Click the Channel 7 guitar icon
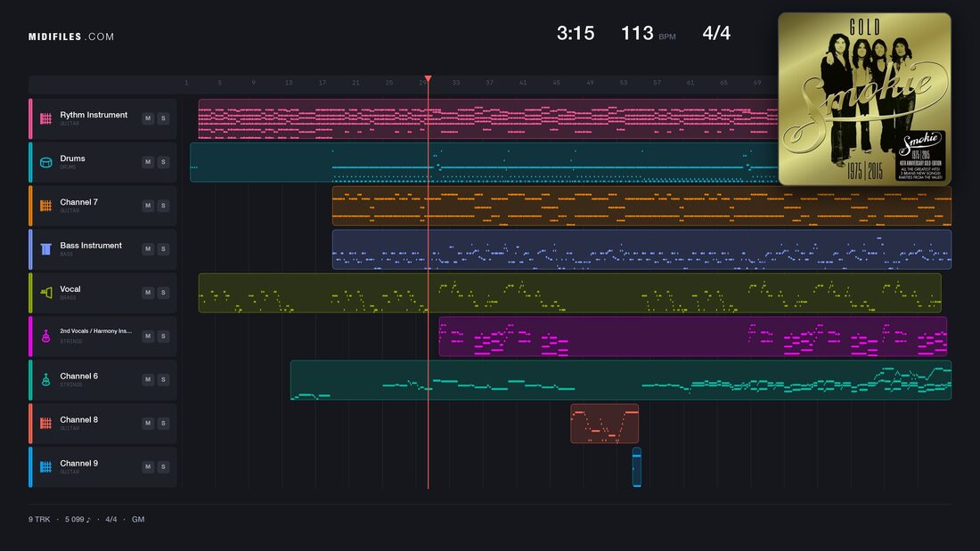 click(x=45, y=206)
